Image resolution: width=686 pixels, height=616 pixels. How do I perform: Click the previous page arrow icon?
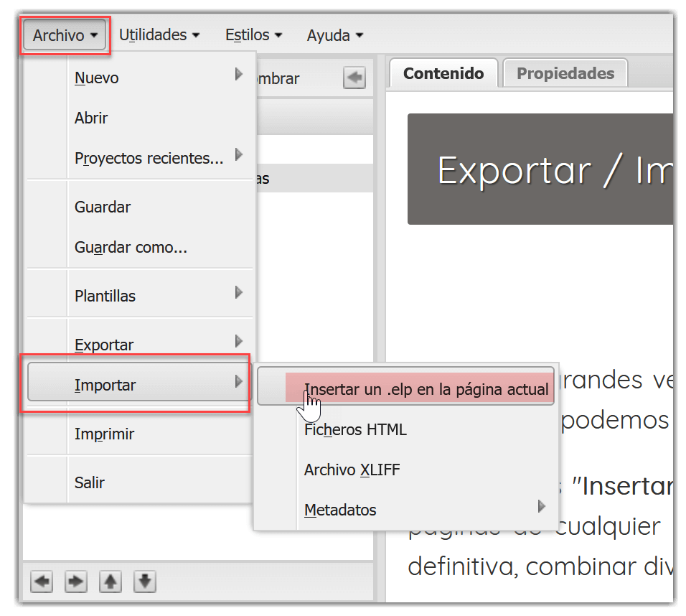(x=41, y=582)
